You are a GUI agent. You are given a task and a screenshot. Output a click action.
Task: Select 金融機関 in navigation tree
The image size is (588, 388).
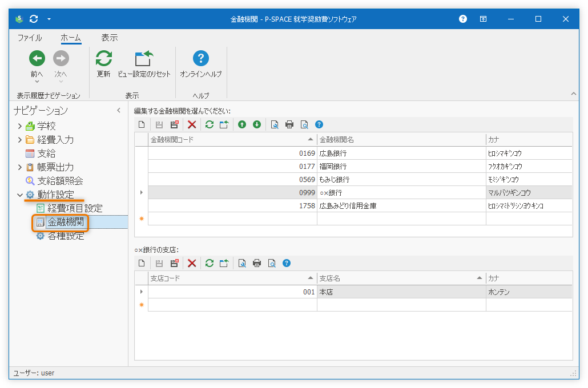coord(66,222)
